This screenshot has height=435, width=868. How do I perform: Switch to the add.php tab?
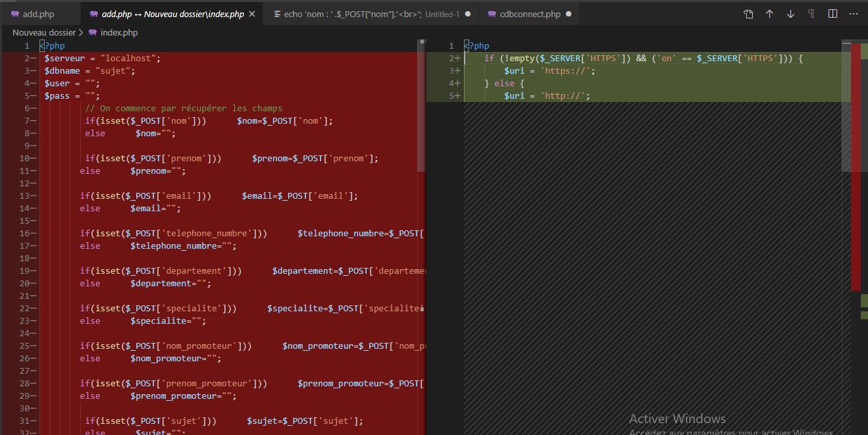coord(38,14)
